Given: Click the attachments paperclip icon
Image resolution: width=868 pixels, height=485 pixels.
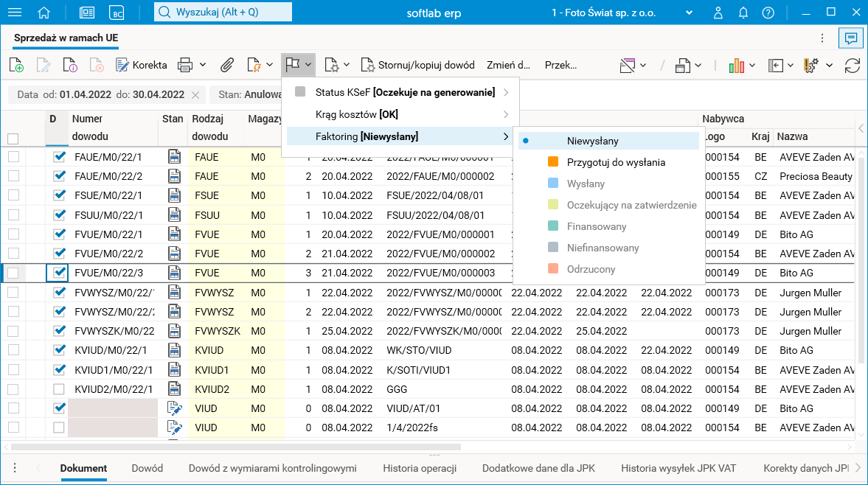Looking at the screenshot, I should pos(227,65).
